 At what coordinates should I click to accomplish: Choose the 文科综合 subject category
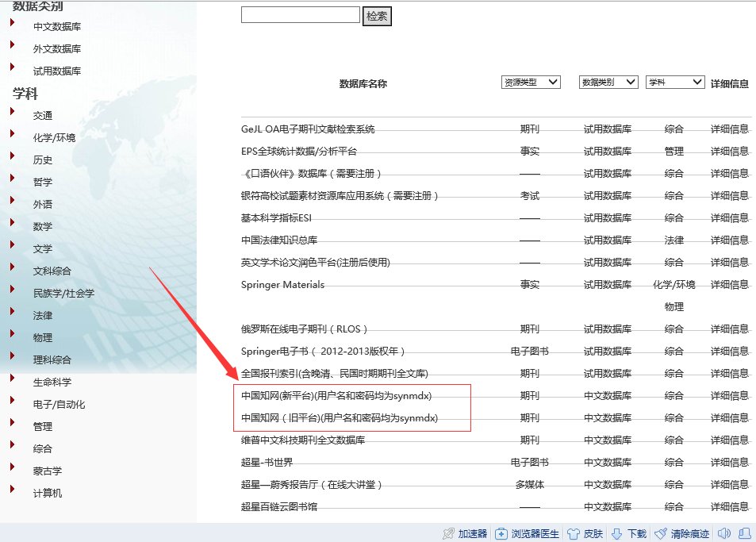[x=52, y=271]
